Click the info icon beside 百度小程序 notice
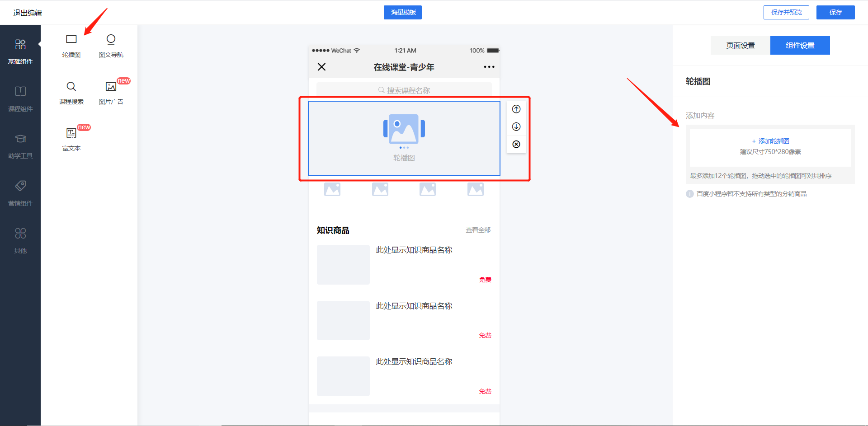The height and width of the screenshot is (426, 868). (x=690, y=194)
